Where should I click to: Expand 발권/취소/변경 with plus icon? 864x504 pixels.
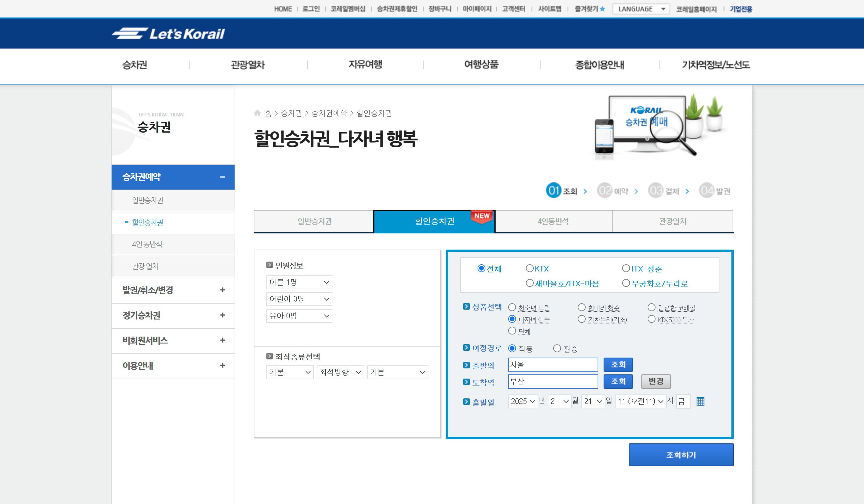click(x=223, y=290)
